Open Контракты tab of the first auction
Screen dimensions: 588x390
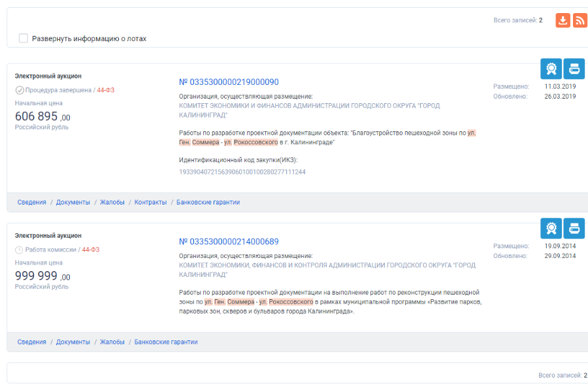point(150,203)
